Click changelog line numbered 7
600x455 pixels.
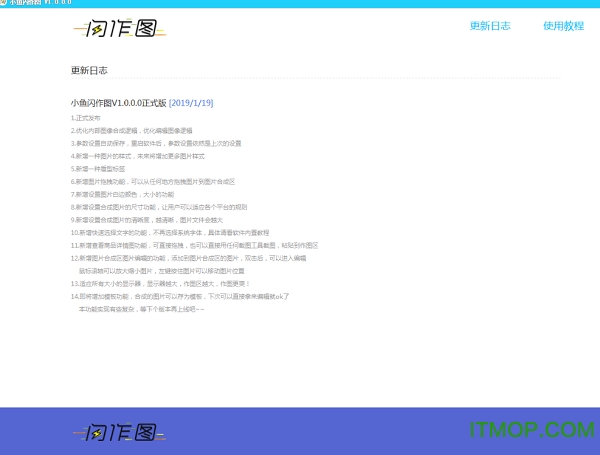pyautogui.click(x=122, y=194)
